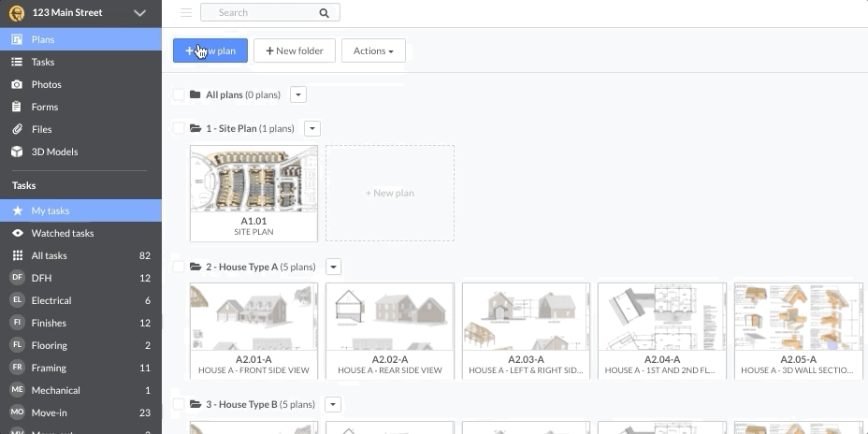
Task: Click the All tasks grid icon
Action: [18, 255]
